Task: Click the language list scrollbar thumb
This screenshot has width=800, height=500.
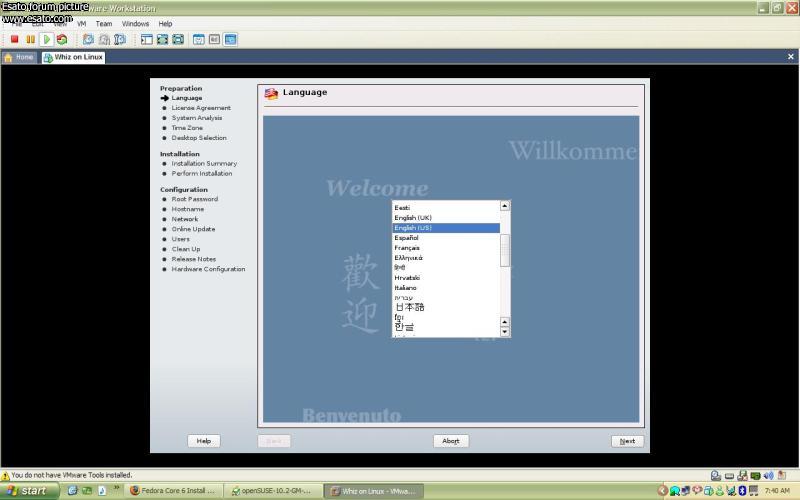Action: click(505, 251)
